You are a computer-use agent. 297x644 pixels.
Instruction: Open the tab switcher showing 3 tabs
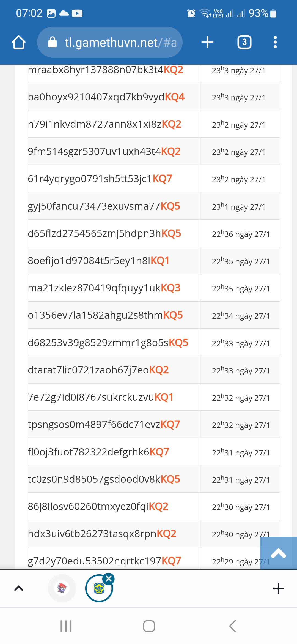244,42
